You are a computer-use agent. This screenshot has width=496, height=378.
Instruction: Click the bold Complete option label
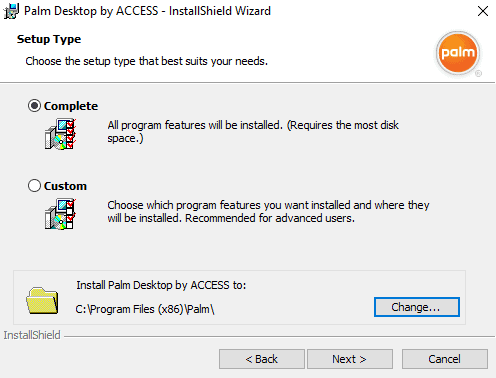point(71,106)
